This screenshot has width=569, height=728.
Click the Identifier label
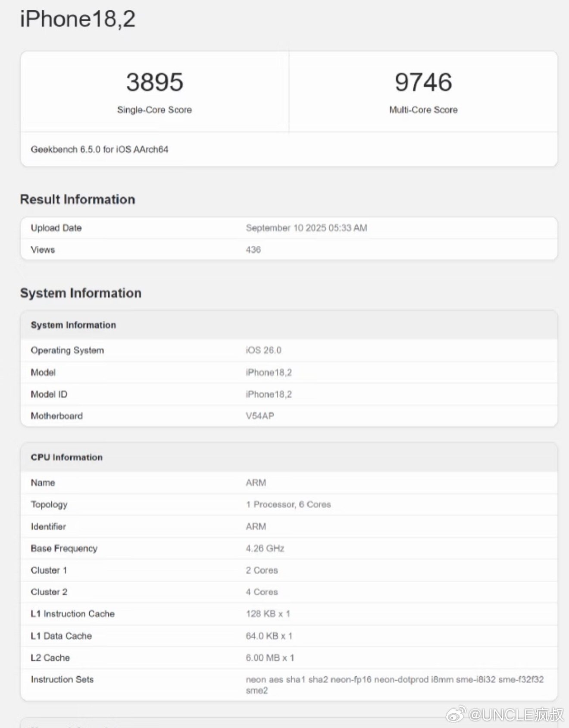(48, 527)
